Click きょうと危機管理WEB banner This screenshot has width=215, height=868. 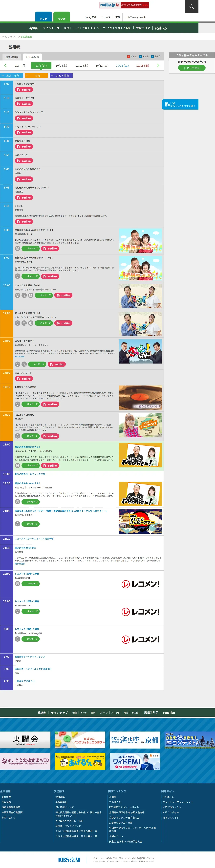pyautogui.click(x=25, y=761)
